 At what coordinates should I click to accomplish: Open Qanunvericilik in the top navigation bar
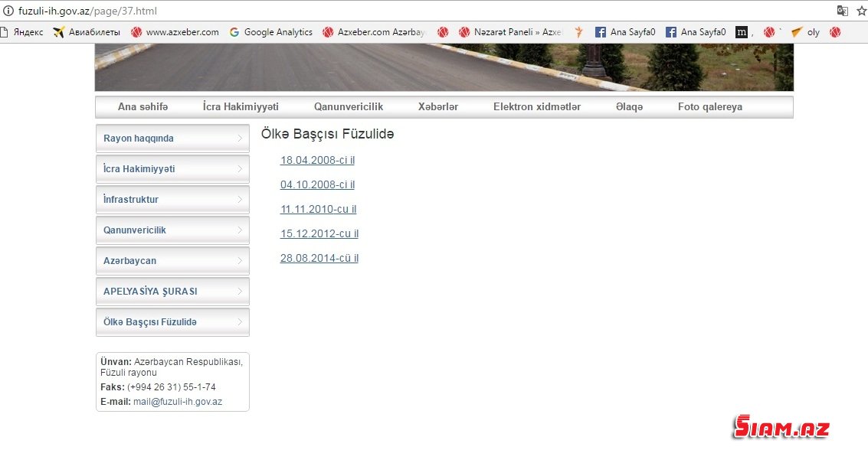point(349,106)
